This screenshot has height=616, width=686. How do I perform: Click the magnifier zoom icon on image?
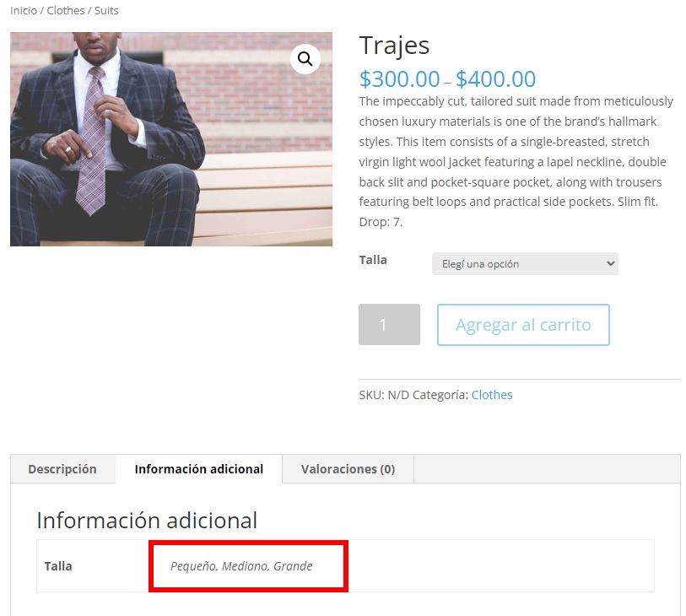(x=305, y=58)
